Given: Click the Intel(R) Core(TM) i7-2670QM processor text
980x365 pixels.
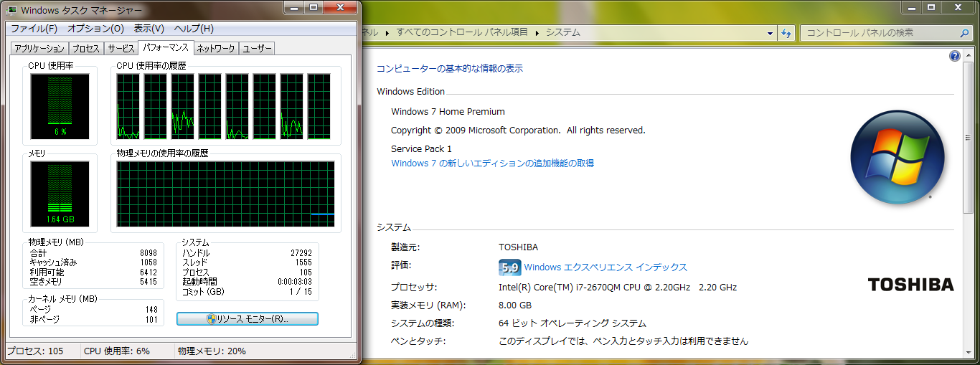Looking at the screenshot, I should pyautogui.click(x=618, y=288).
